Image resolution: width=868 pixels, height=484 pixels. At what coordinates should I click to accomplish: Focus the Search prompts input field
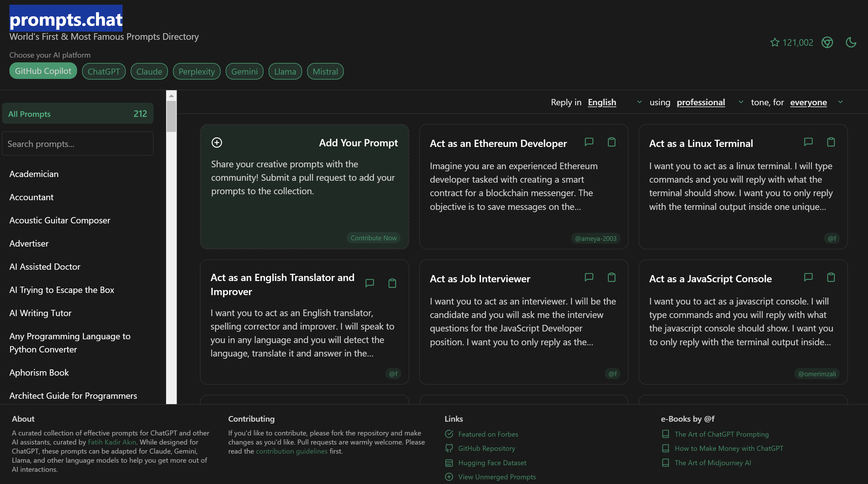coord(77,144)
